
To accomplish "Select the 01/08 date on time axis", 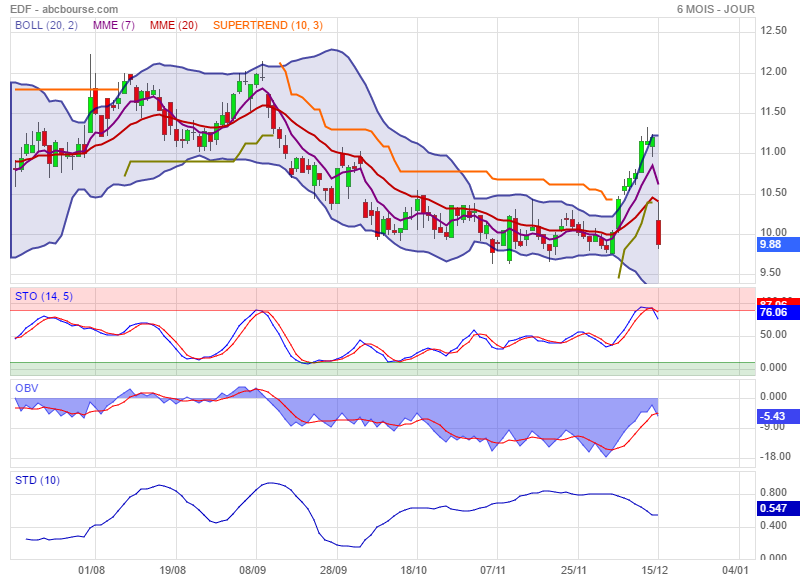I will (x=92, y=569).
